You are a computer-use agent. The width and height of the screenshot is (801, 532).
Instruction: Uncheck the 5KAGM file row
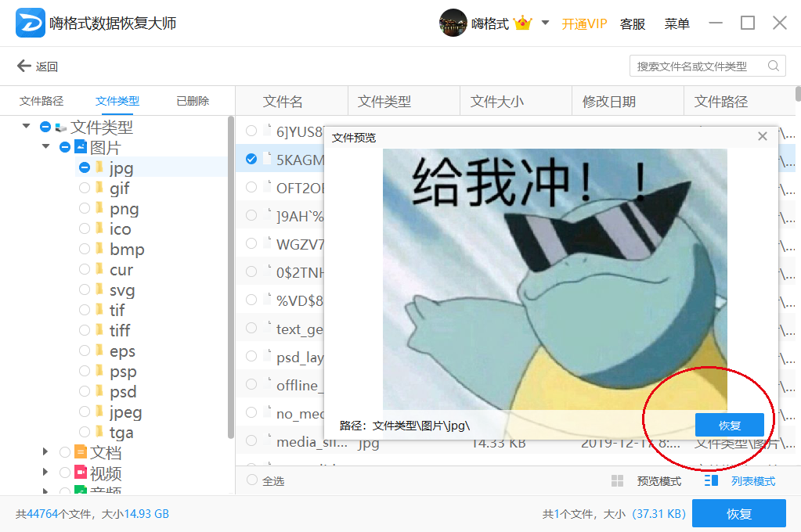251,159
